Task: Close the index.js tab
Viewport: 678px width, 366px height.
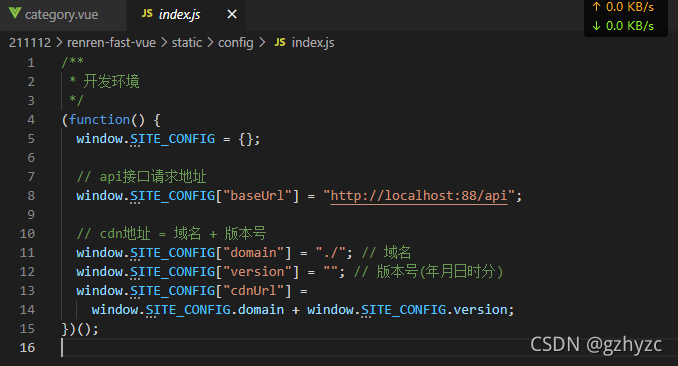Action: [x=232, y=15]
